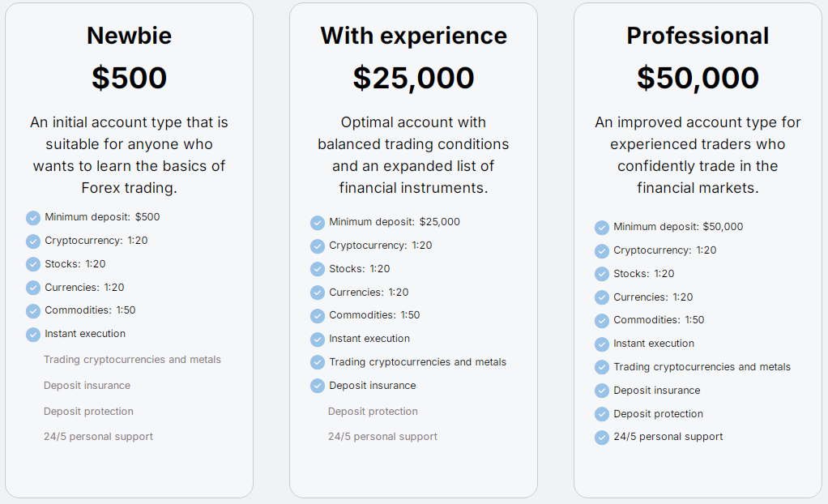
Task: Click check icon beside Professional Cryptocurrency 1:20
Action: (602, 251)
